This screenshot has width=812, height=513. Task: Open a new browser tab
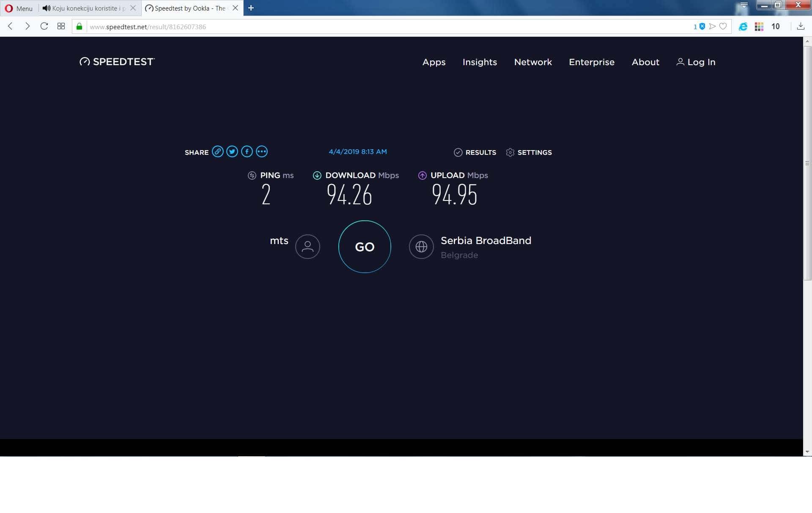click(251, 8)
